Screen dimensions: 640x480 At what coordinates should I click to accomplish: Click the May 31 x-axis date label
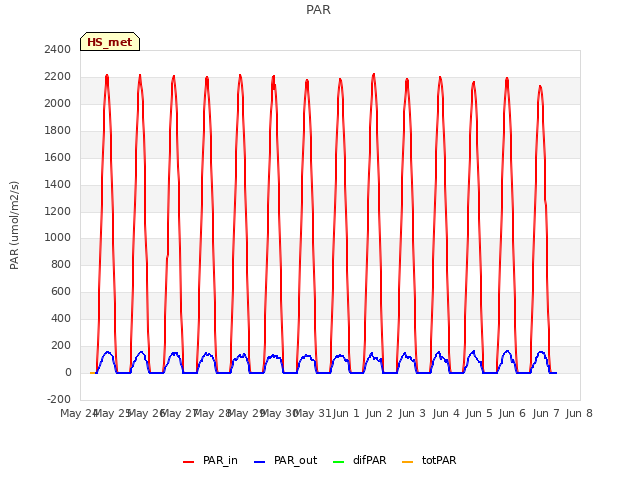pos(312,413)
